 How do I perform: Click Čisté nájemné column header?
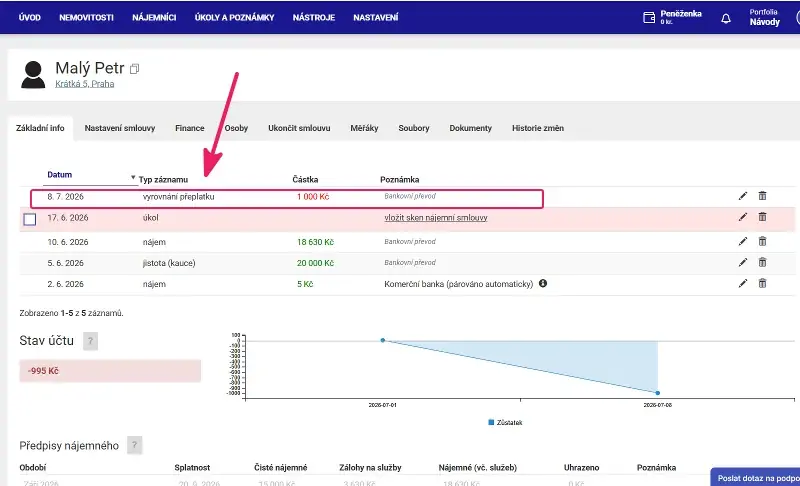tap(281, 467)
